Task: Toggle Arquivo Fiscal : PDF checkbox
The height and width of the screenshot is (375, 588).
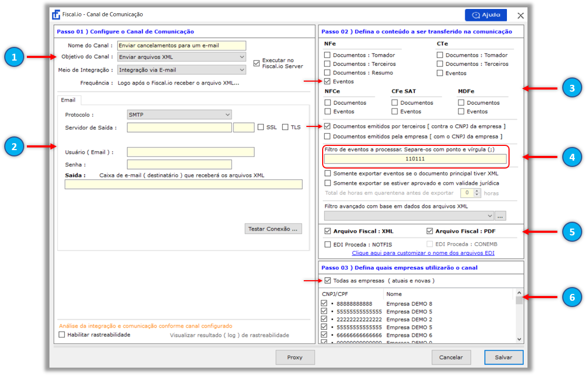Action: 430,231
